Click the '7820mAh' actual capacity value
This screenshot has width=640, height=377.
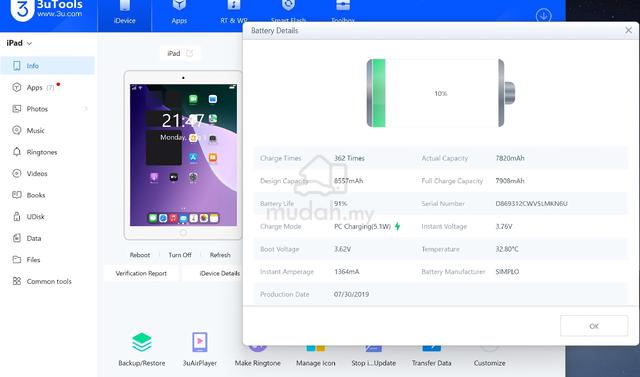[x=510, y=158]
